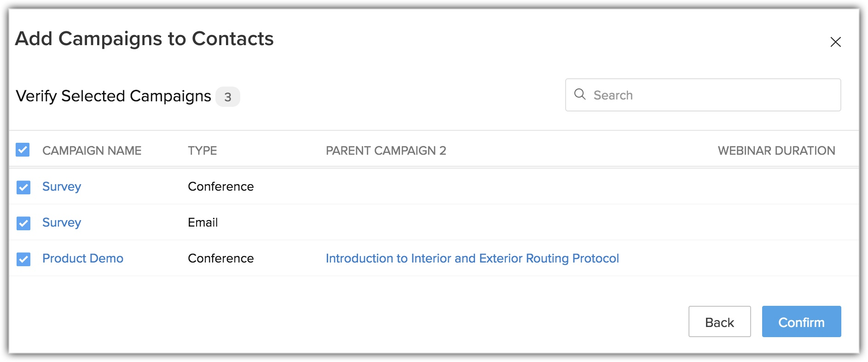This screenshot has width=868, height=362.
Task: Open Introduction to Interior and Exterior Routing Protocol
Action: click(x=472, y=258)
